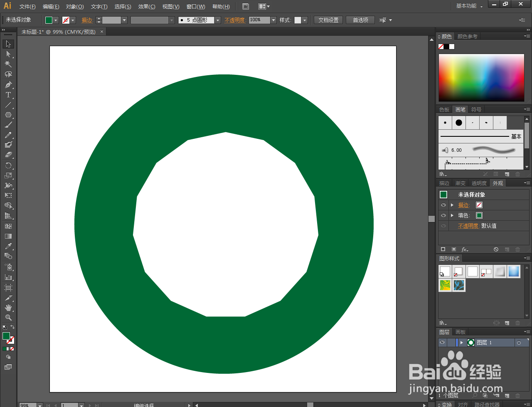The width and height of the screenshot is (532, 407).
Task: Select the Eraser tool
Action: pyautogui.click(x=8, y=155)
